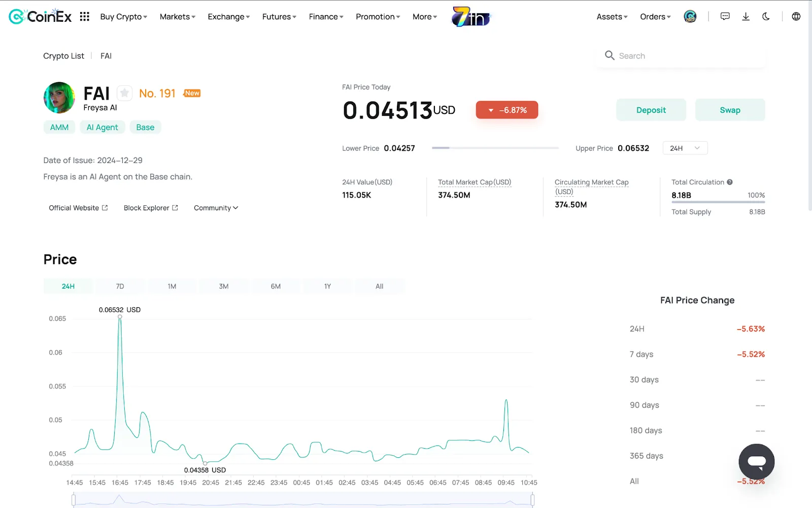Switch chart to 6M
Screen dimensions: 812x508
(276, 286)
